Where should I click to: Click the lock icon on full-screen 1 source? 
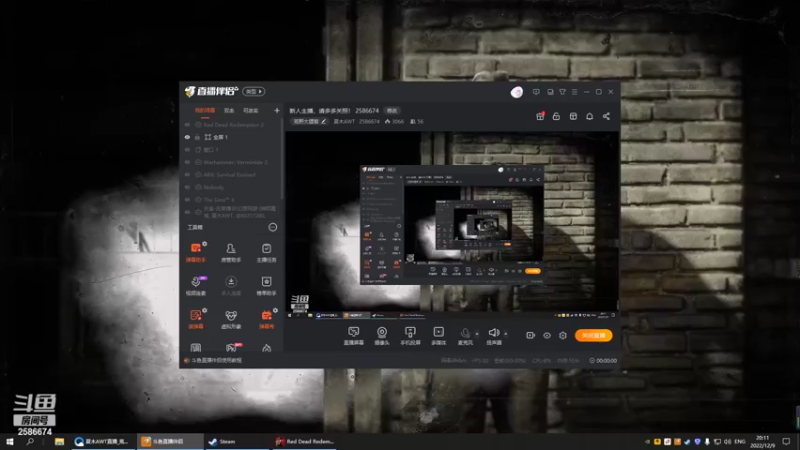coord(197,137)
